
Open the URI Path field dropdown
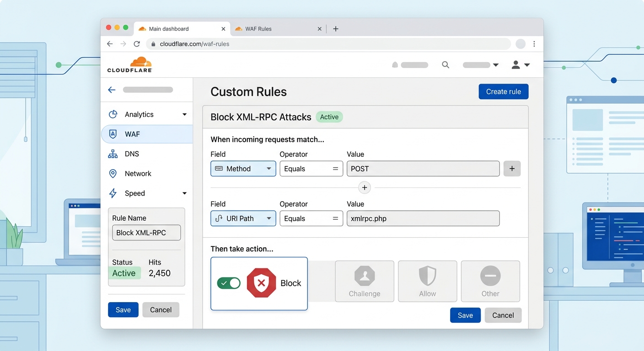[x=243, y=218]
